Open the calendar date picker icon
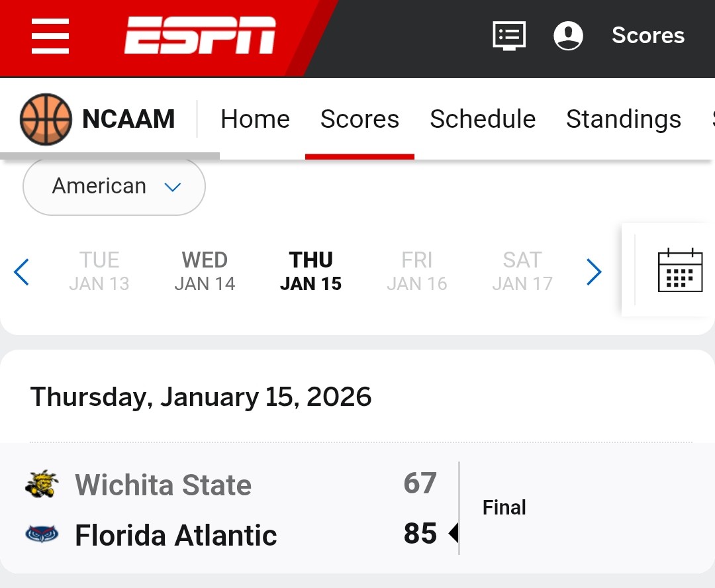 point(680,270)
